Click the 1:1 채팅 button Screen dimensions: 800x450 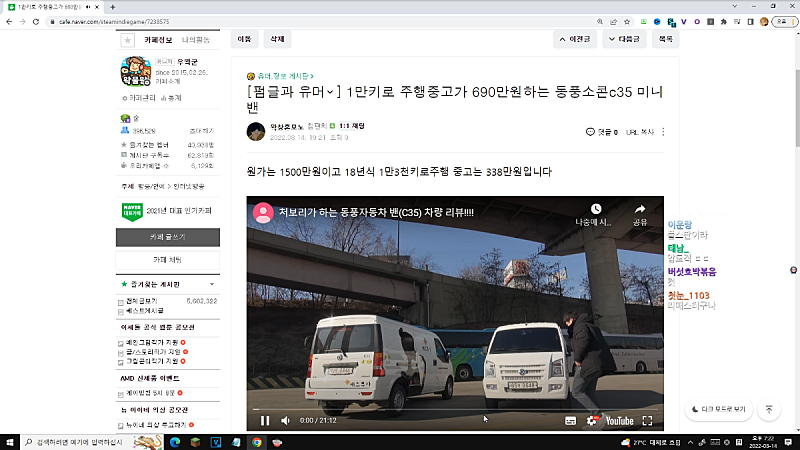352,126
